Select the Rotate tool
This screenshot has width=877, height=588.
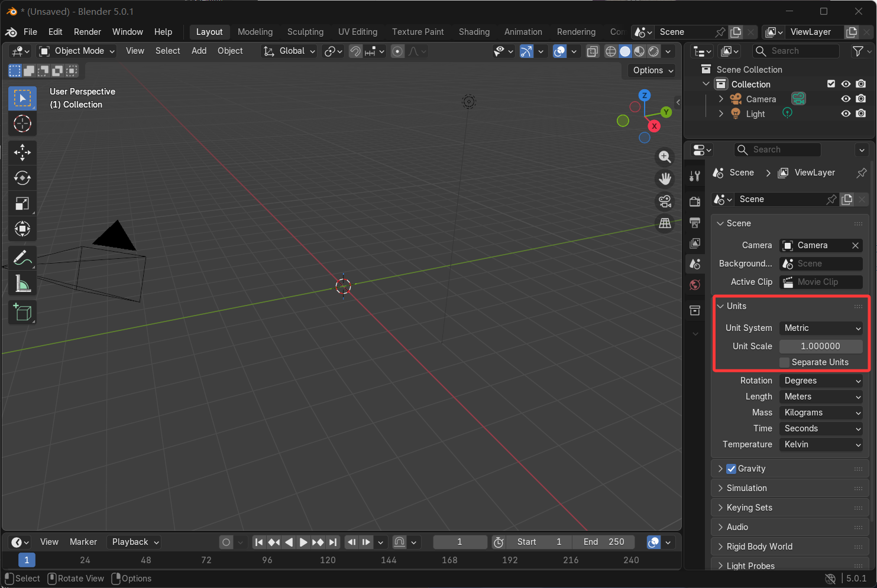[22, 178]
